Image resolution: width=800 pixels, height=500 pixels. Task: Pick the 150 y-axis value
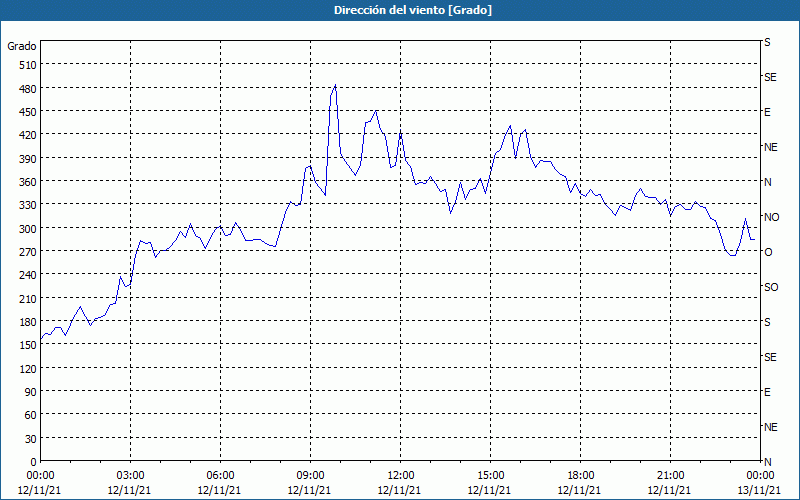[28, 345]
